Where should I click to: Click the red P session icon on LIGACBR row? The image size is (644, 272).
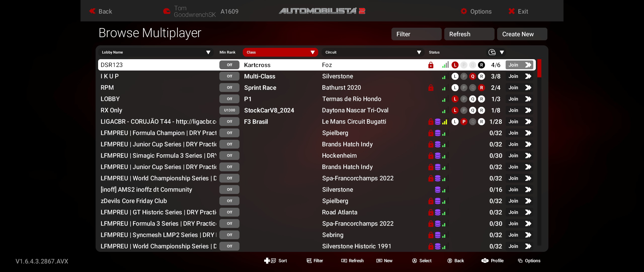464,122
